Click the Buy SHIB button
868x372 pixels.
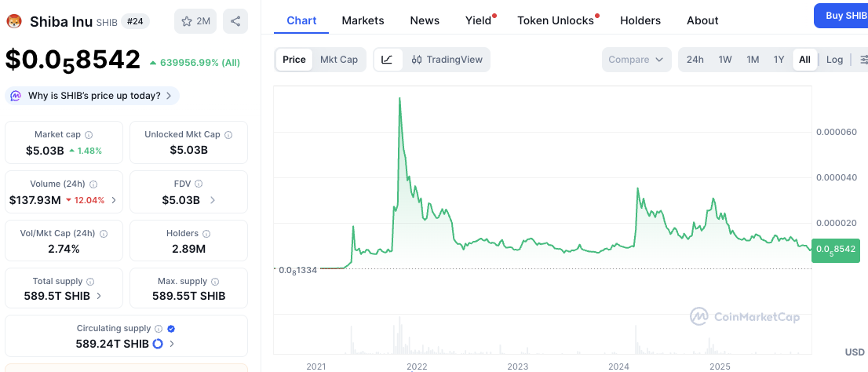click(844, 16)
